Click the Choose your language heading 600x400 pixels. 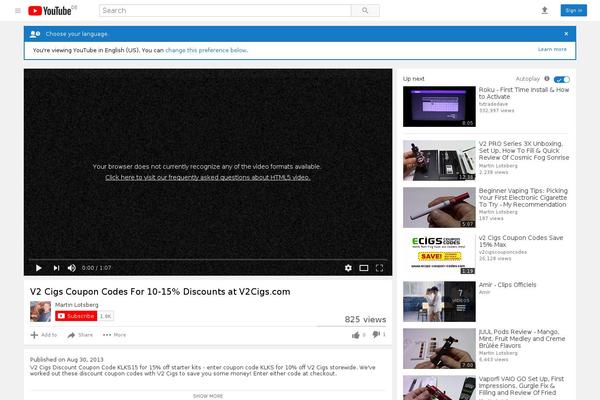point(77,34)
